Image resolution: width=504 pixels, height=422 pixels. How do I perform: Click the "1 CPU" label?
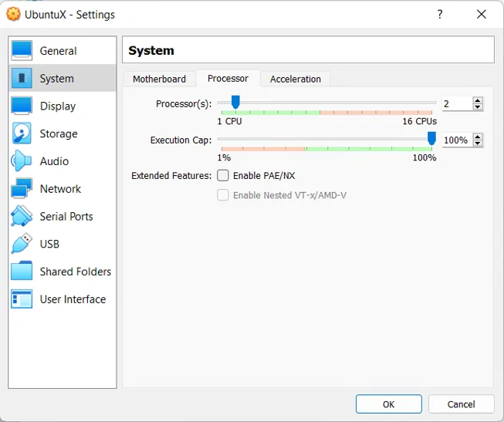[229, 121]
